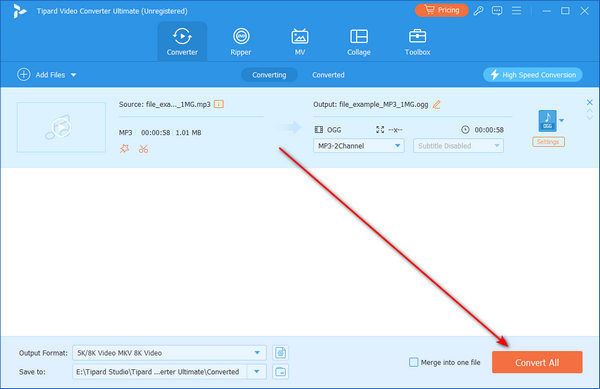Open the Toolbox tab

click(417, 41)
